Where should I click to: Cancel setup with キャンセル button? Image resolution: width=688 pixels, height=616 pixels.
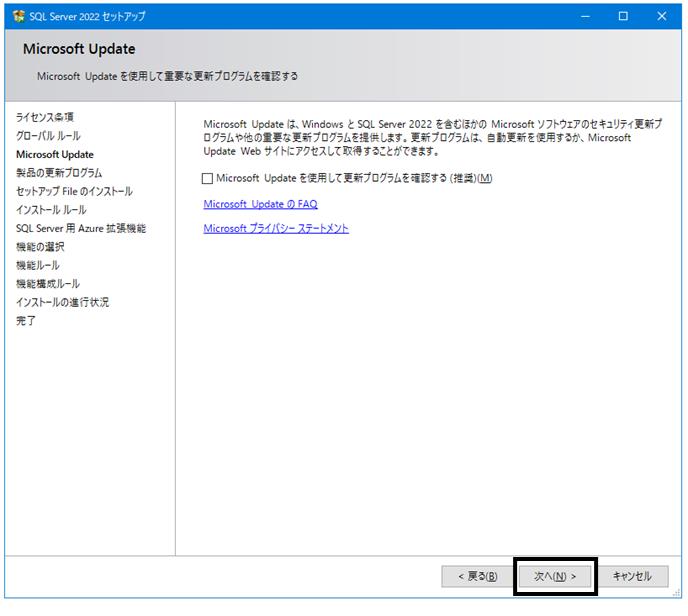point(632,576)
